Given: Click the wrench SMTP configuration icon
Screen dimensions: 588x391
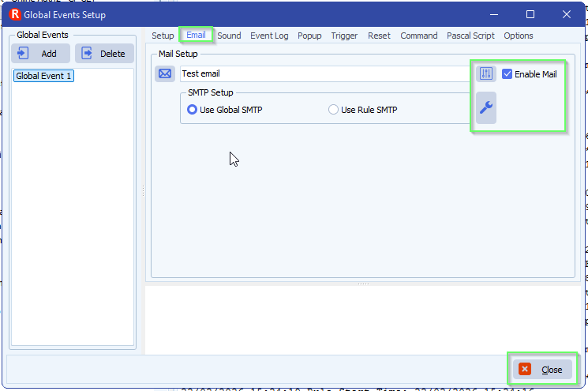Looking at the screenshot, I should (x=486, y=107).
